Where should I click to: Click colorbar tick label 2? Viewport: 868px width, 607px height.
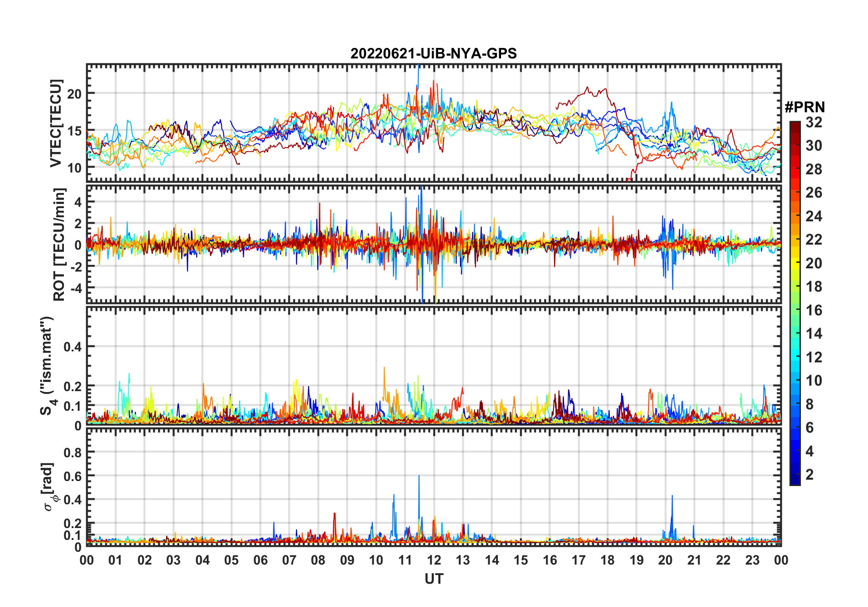click(x=810, y=475)
